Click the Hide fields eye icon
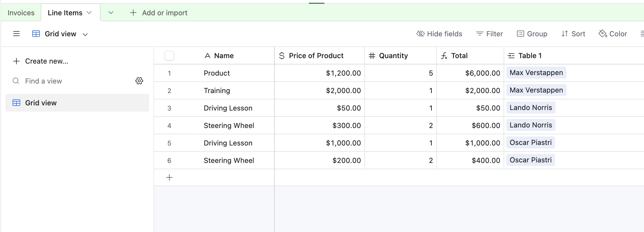The image size is (644, 232). coord(420,34)
